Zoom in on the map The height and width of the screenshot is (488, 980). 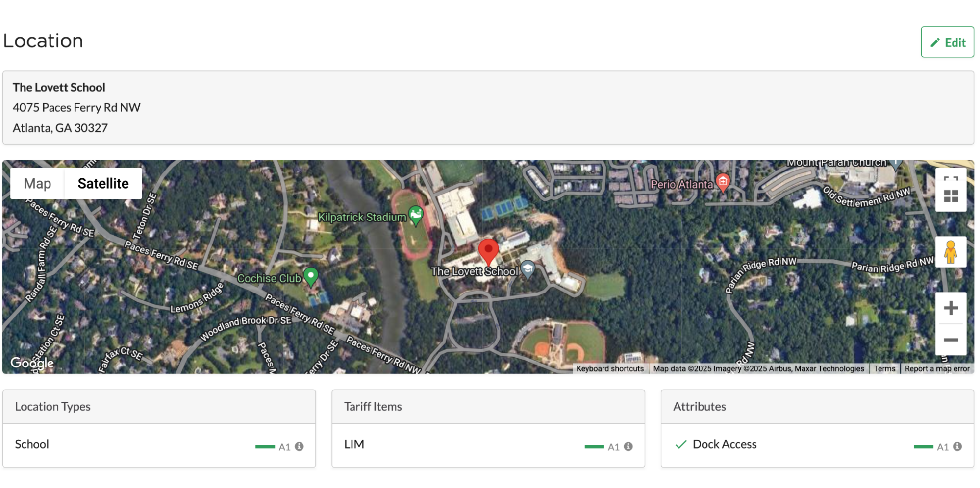(x=950, y=308)
